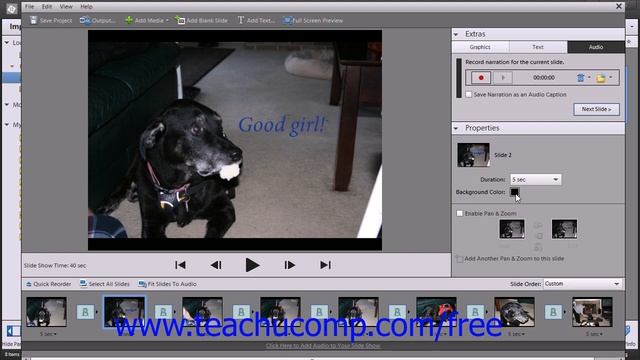Open the Duration dropdown
640x360 pixels.
pyautogui.click(x=536, y=180)
